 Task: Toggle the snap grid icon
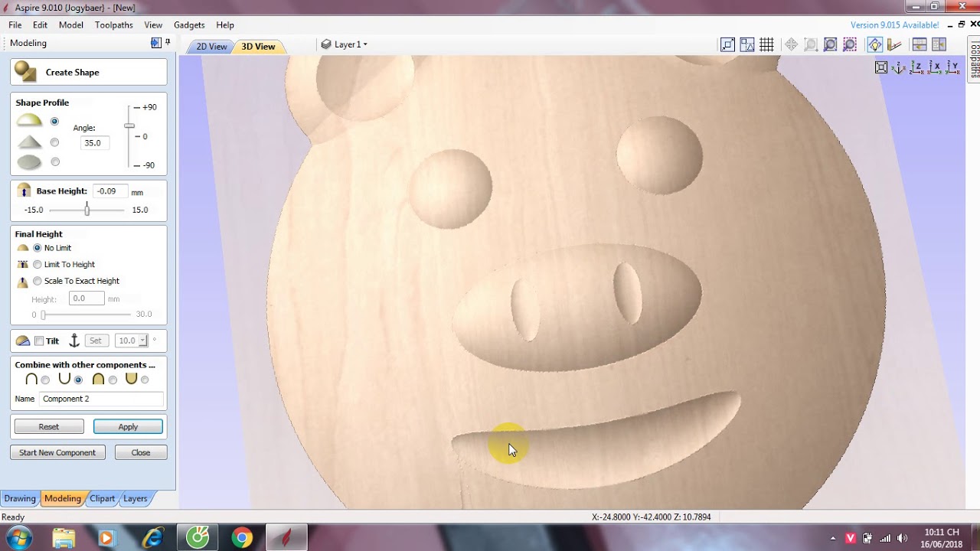coord(766,44)
